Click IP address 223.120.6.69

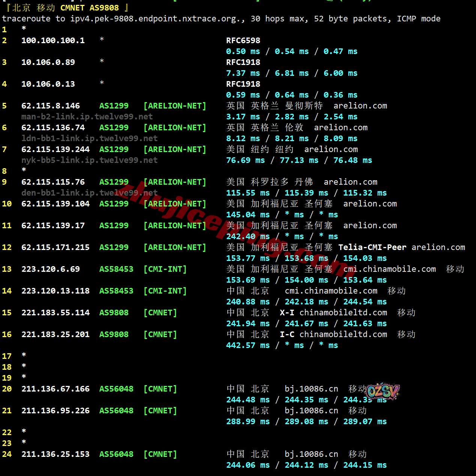click(51, 269)
